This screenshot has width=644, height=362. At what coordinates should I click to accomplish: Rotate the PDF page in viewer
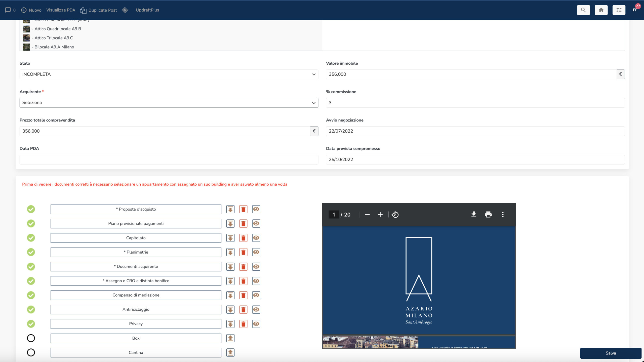click(395, 215)
